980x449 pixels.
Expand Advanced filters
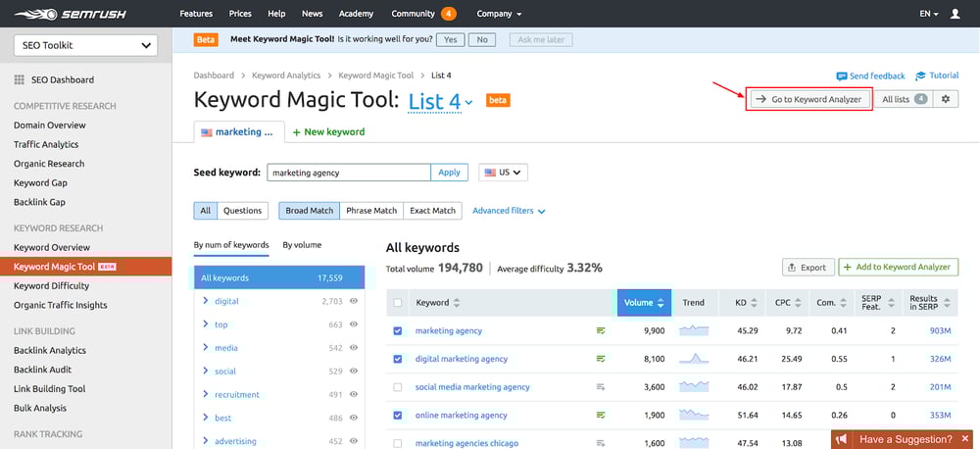point(509,211)
